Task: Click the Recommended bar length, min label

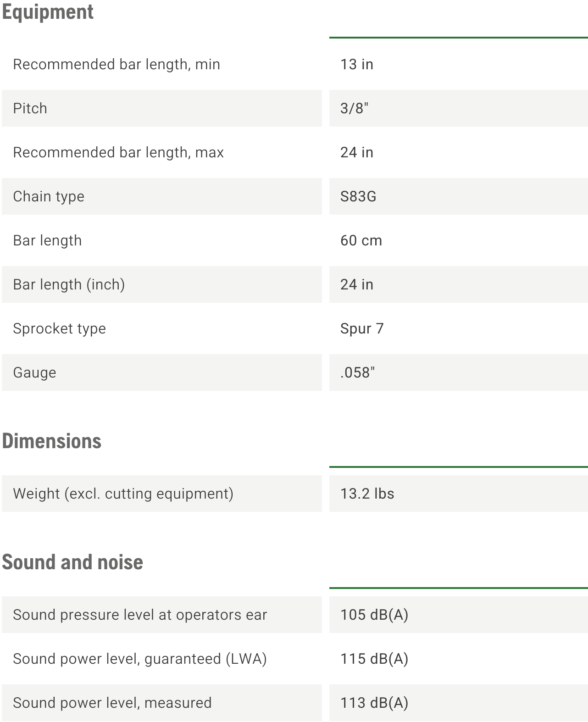Action: [x=116, y=64]
